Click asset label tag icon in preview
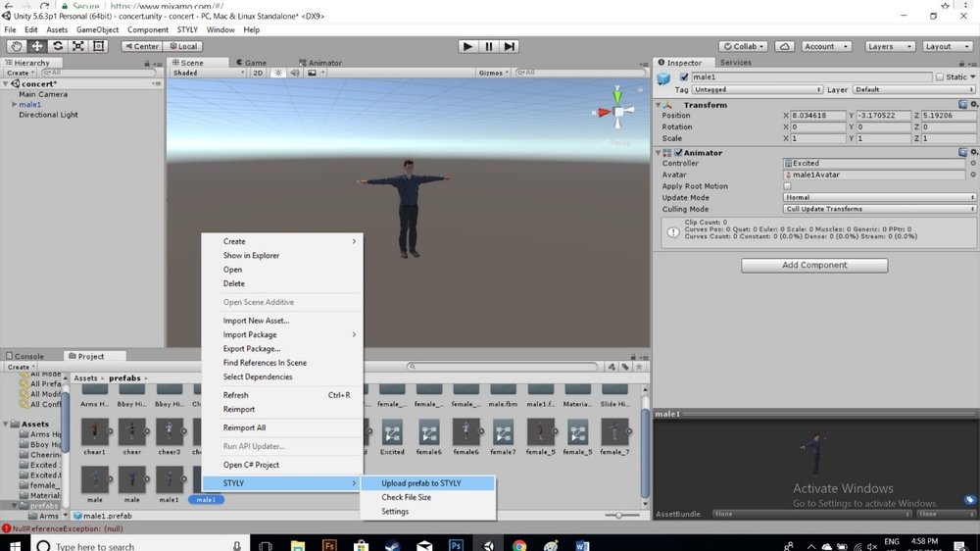The width and height of the screenshot is (980, 551). click(x=969, y=500)
